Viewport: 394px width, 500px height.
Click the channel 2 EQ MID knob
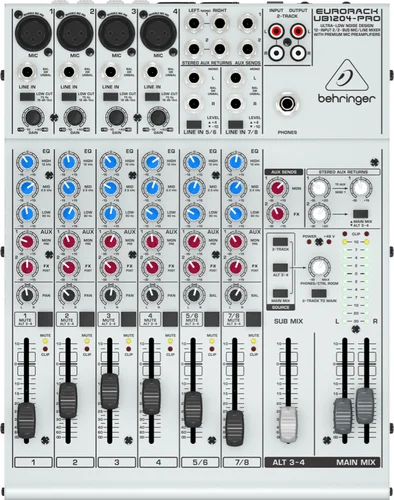69,188
